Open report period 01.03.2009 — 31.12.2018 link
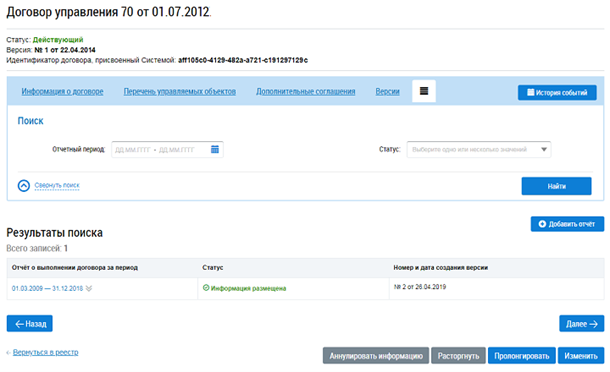Viewport: 610px width, 372px height. tap(47, 288)
